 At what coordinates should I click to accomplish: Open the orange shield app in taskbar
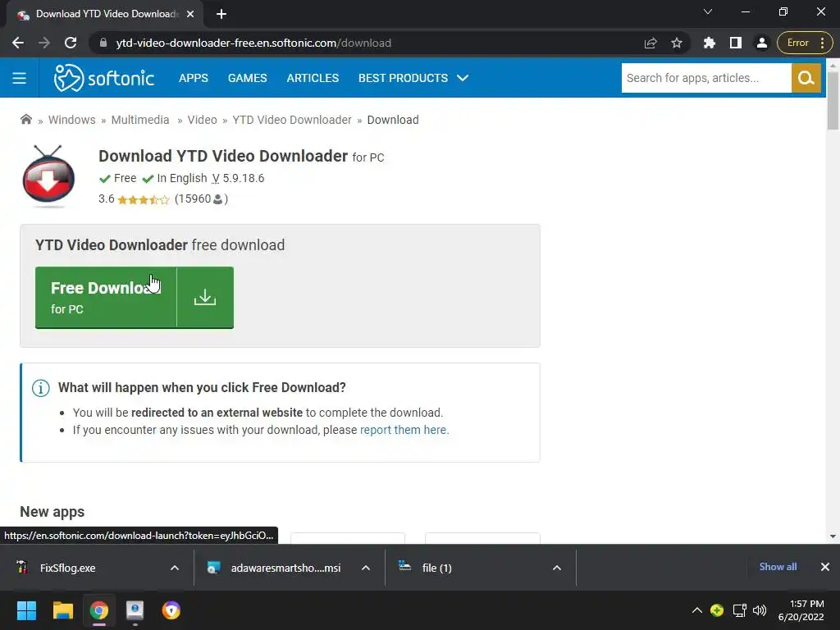pos(171,610)
